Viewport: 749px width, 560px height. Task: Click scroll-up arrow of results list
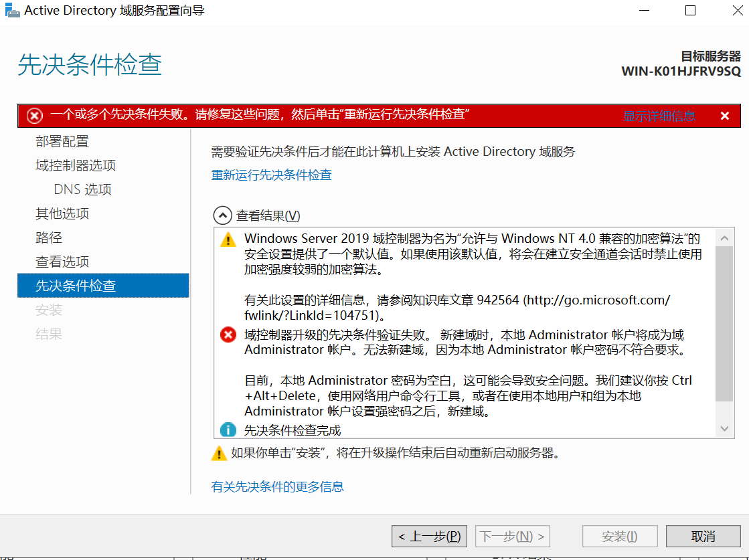coord(724,238)
